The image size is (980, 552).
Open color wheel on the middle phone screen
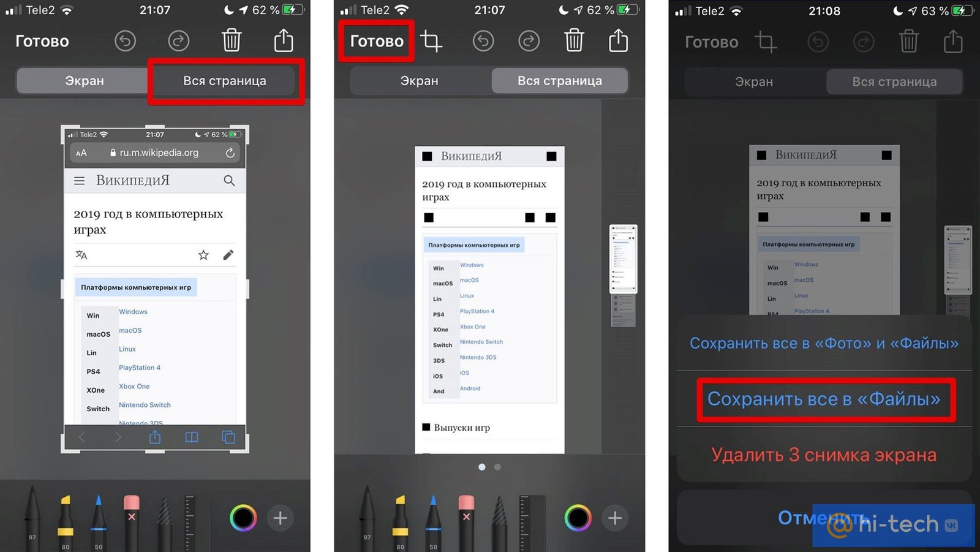578,518
